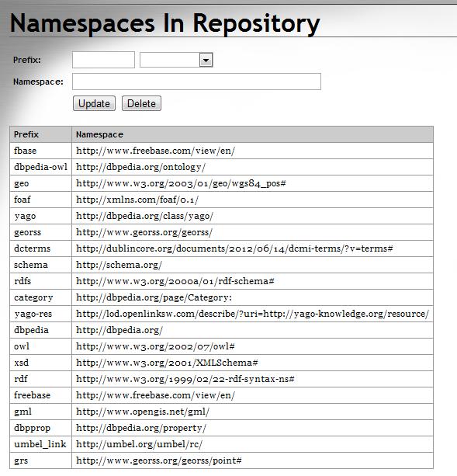Select the gml prefix cell

pos(40,412)
